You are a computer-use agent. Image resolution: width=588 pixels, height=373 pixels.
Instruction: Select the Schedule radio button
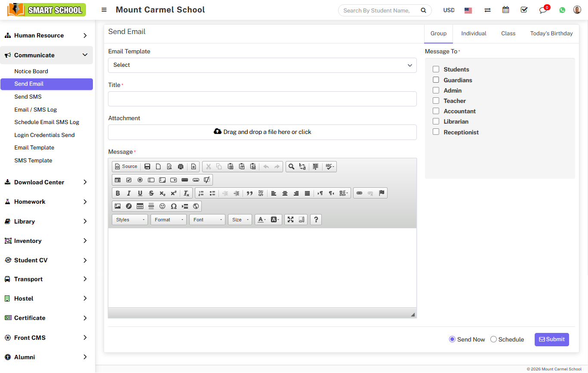point(494,339)
